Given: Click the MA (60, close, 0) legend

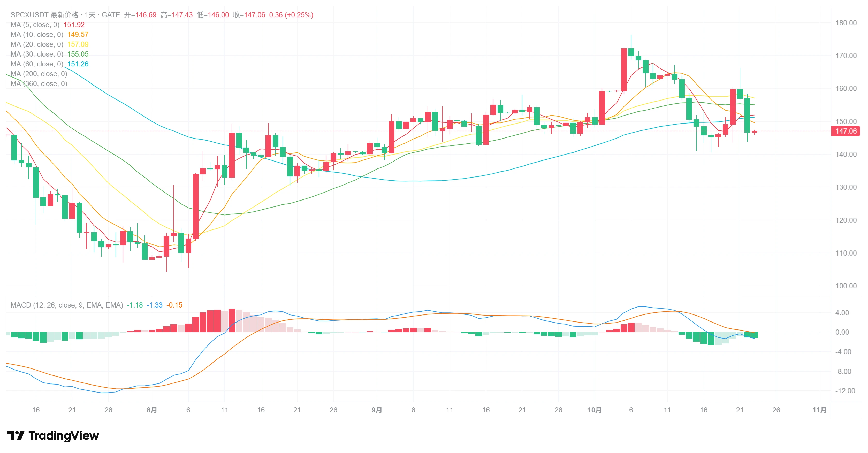Looking at the screenshot, I should (x=37, y=64).
